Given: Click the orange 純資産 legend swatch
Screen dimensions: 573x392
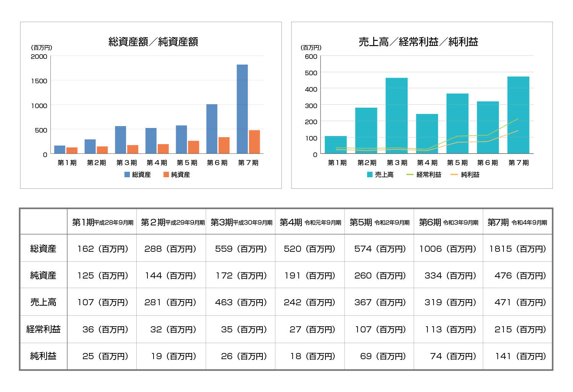Looking at the screenshot, I should point(166,175).
